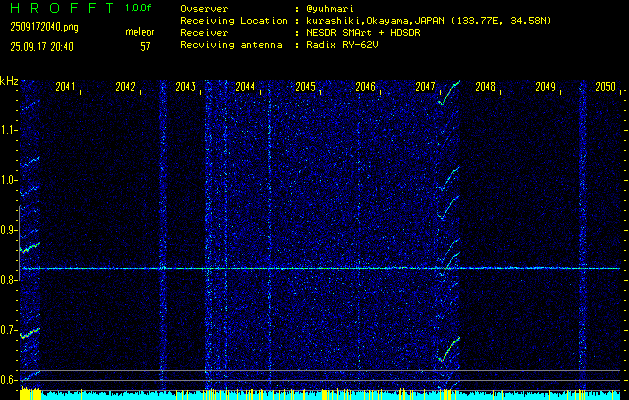Click the 2045 time marker

pos(306,87)
